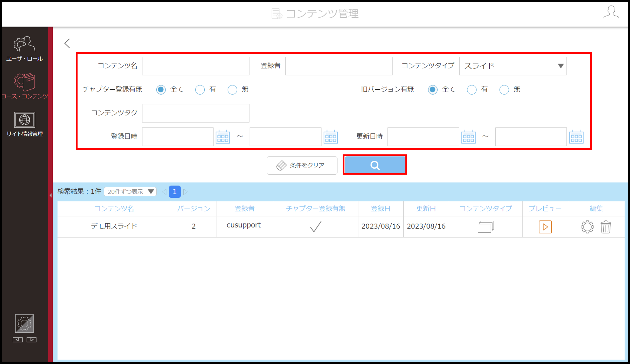Screen dimensions: 630x364
Task: Click the slide content type icon in row
Action: tap(486, 227)
